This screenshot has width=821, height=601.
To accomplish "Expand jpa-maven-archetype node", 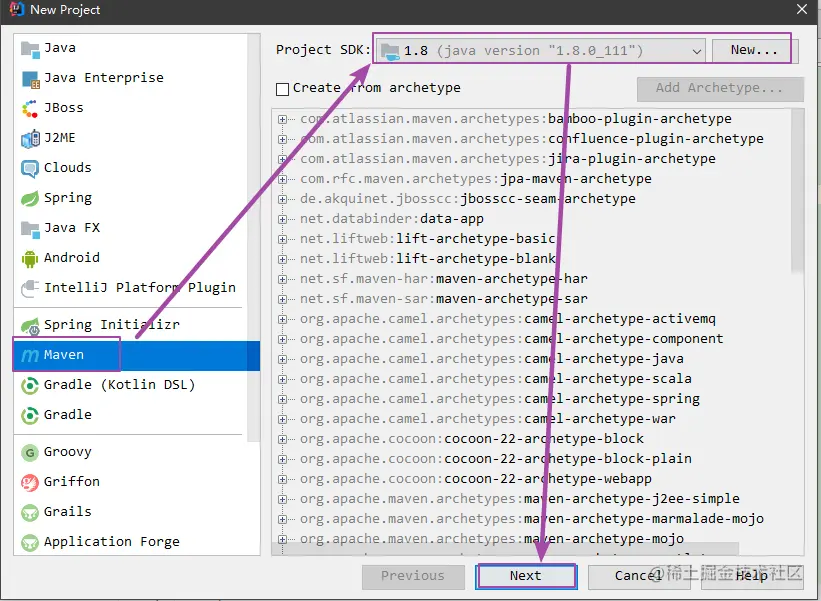I will 282,180.
